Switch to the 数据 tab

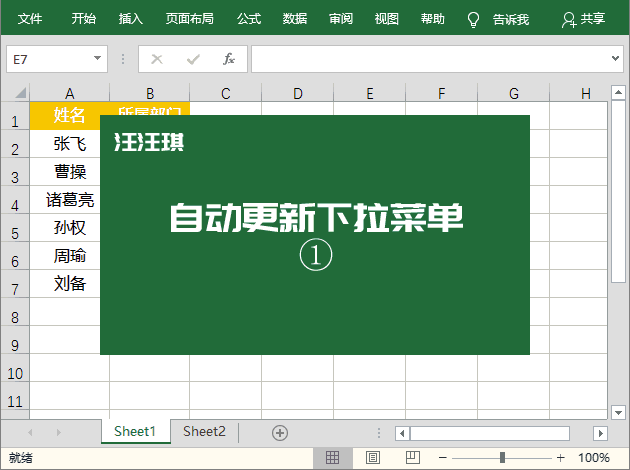(295, 18)
